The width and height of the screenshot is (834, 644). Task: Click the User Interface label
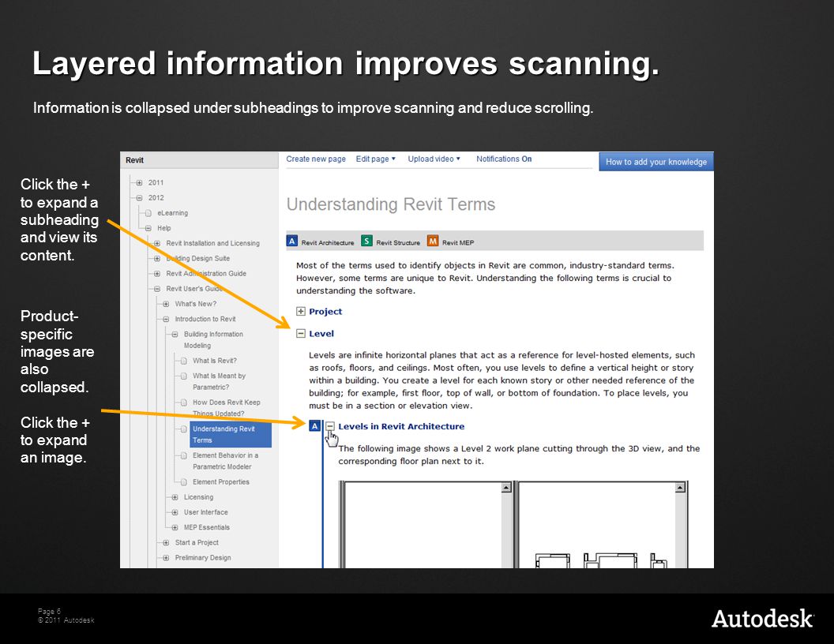[206, 512]
